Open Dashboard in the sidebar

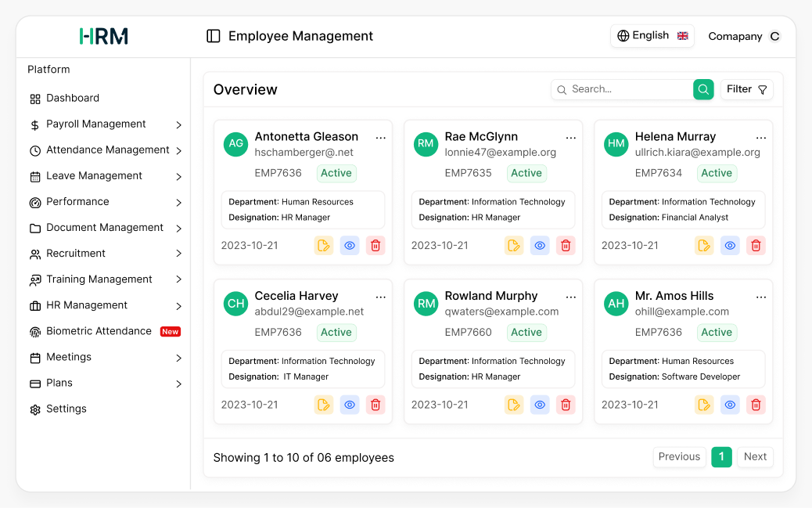(x=64, y=98)
